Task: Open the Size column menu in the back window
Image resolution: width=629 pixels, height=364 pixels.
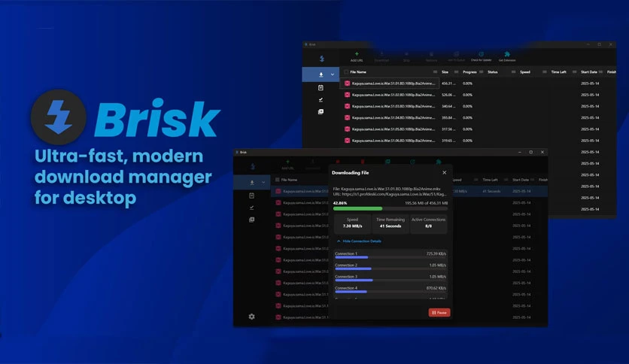Action: tap(456, 71)
